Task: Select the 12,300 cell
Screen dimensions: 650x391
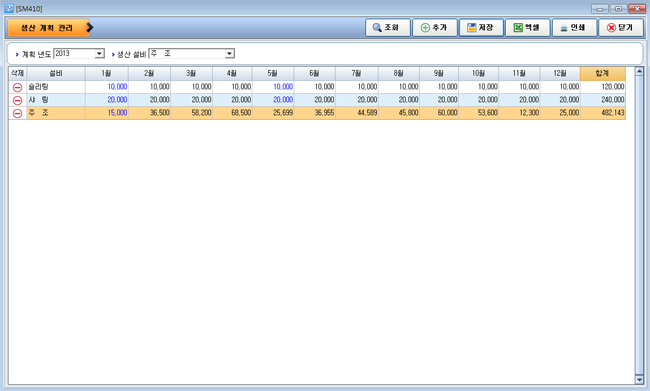Action: (x=519, y=113)
